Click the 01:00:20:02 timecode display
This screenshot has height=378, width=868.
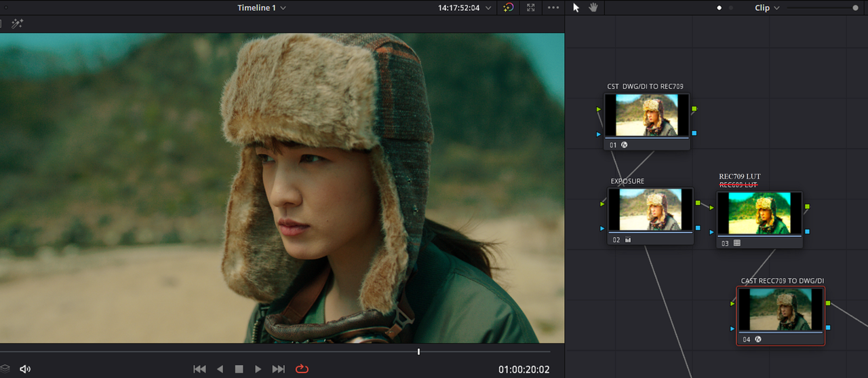(x=524, y=370)
